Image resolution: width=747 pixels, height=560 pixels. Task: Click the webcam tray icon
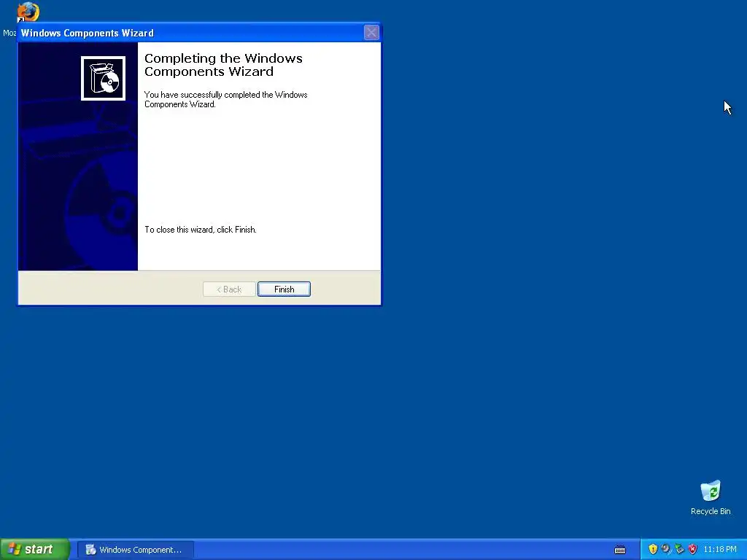coord(665,549)
